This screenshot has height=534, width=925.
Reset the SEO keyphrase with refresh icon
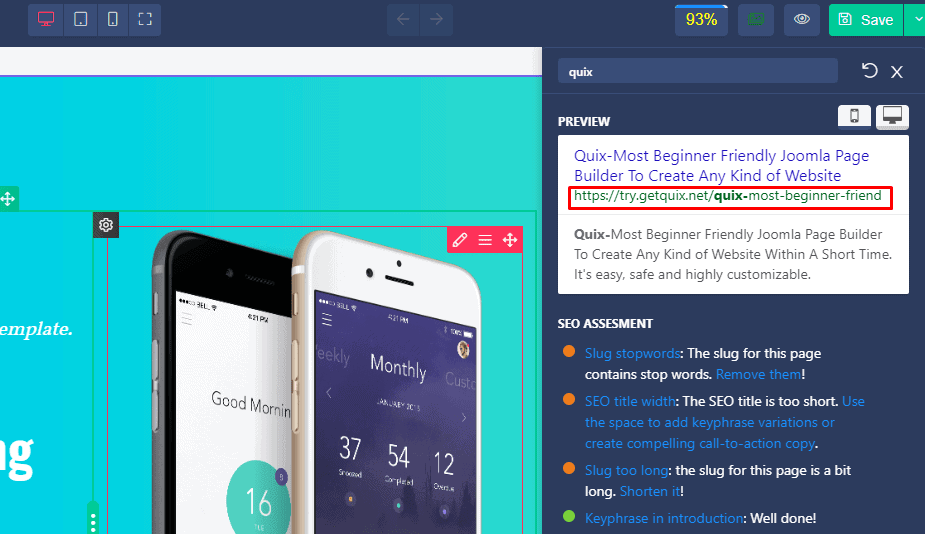[x=870, y=71]
